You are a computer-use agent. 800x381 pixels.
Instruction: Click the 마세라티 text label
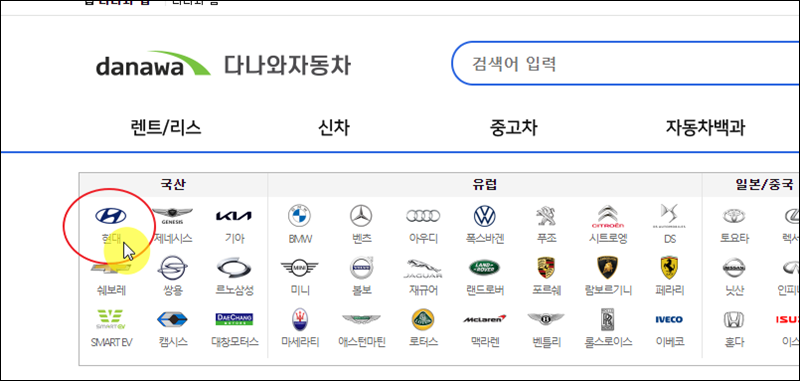pos(300,342)
